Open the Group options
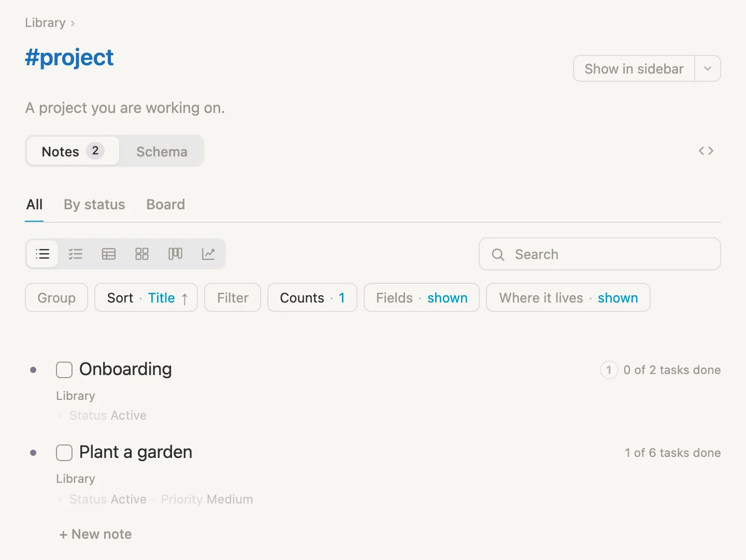Image resolution: width=746 pixels, height=560 pixels. coord(56,298)
